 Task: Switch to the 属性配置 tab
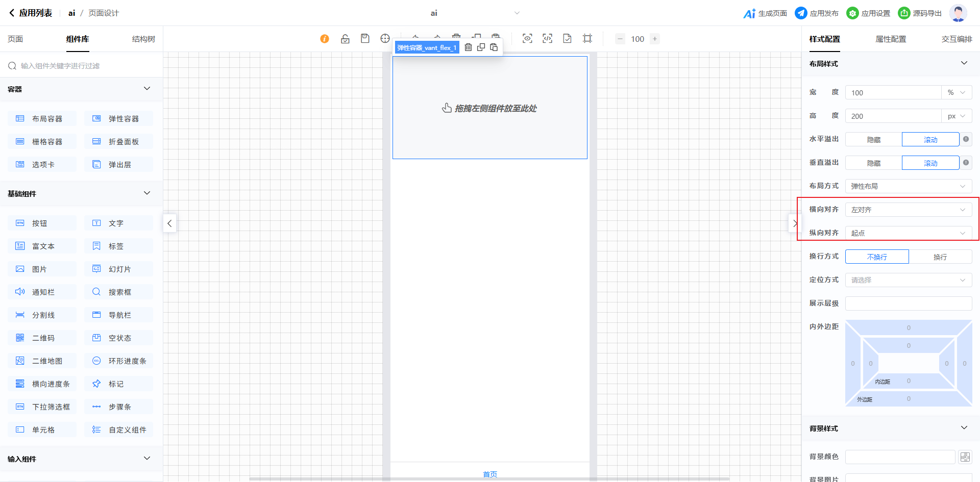[x=891, y=39]
